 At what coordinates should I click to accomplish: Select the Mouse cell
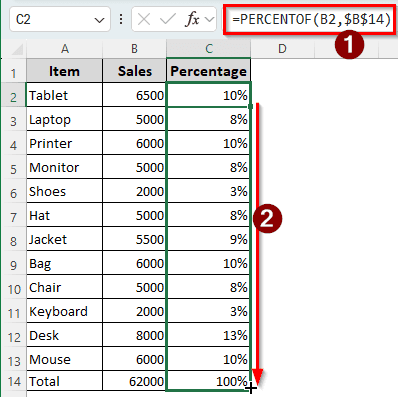pyautogui.click(x=64, y=359)
